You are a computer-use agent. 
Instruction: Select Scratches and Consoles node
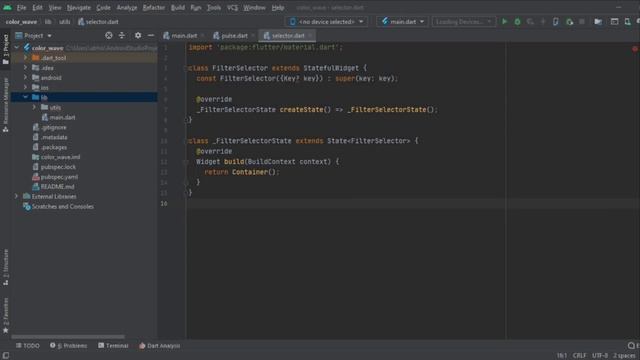(x=63, y=207)
